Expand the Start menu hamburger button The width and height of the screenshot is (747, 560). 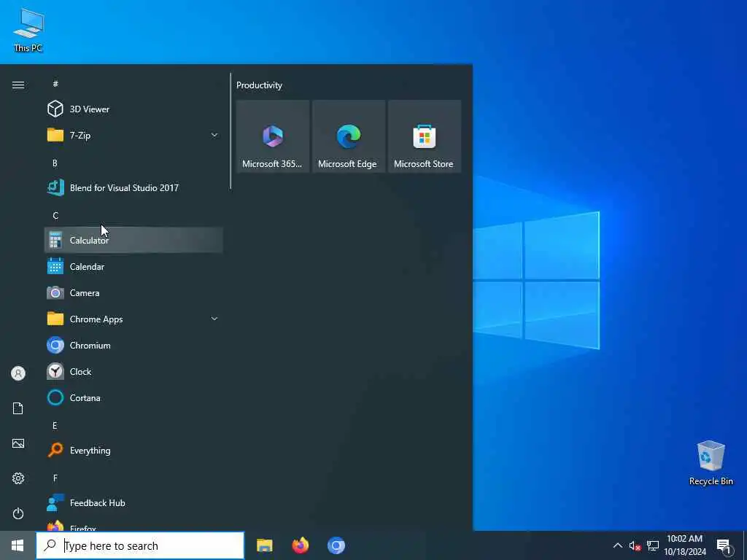click(x=18, y=85)
